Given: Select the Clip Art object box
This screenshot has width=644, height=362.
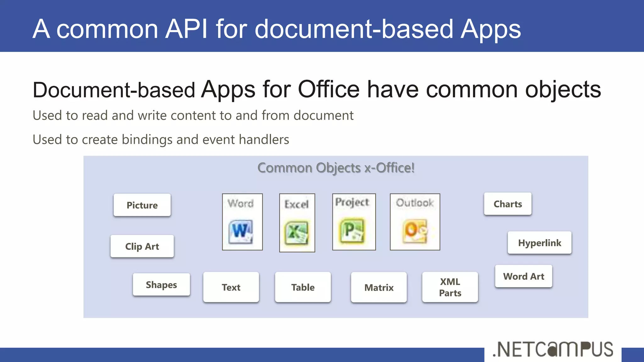Looking at the screenshot, I should click(x=142, y=246).
